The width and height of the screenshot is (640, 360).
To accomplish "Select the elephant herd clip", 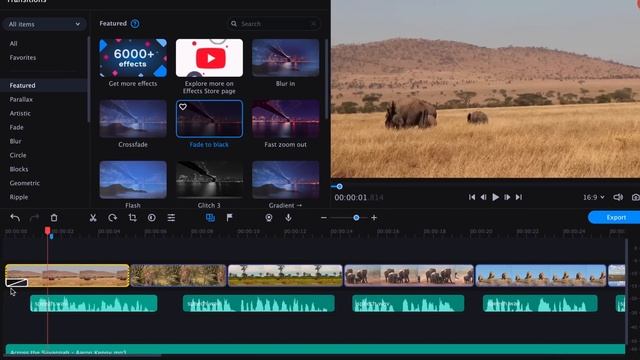I will click(409, 276).
